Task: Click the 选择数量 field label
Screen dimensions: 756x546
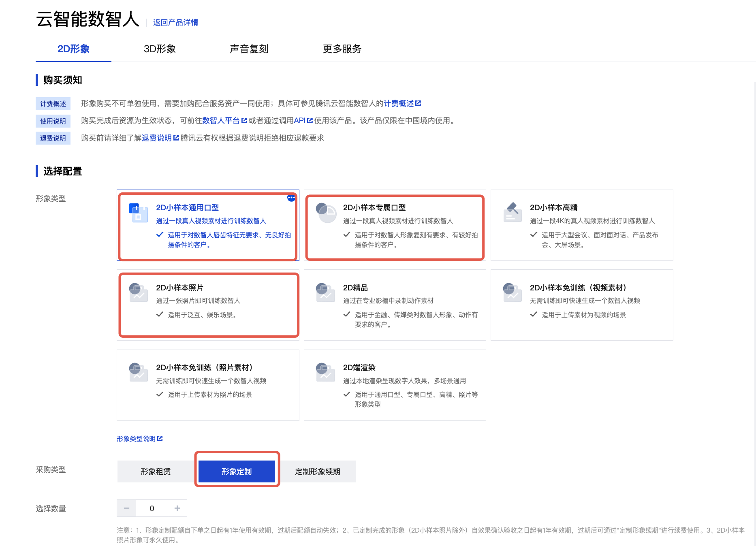Action: click(x=51, y=508)
